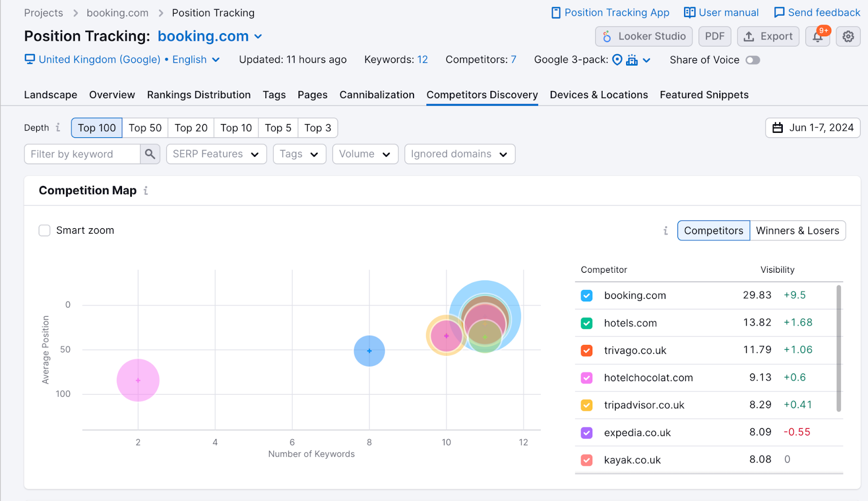Enable the Smart zoom checkbox
Image resolution: width=868 pixels, height=501 pixels.
44,230
